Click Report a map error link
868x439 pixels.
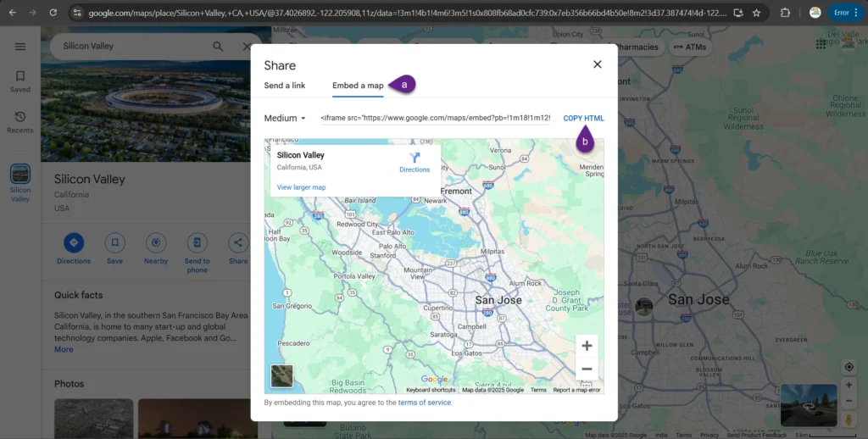576,390
